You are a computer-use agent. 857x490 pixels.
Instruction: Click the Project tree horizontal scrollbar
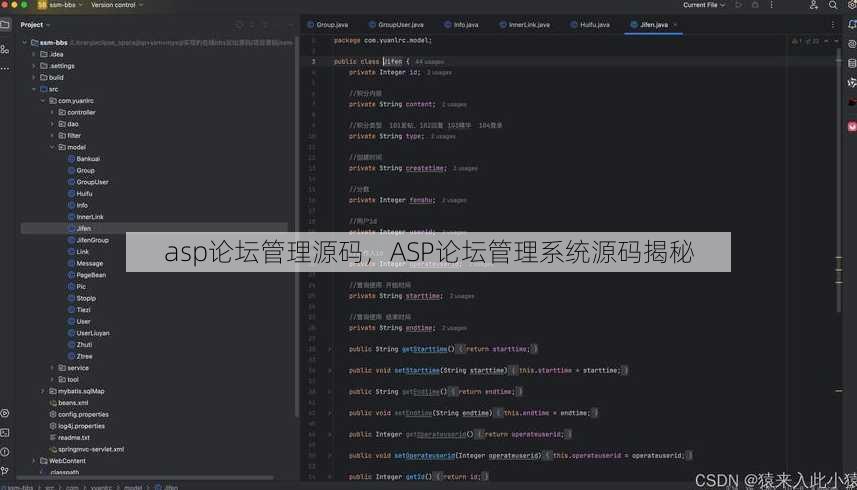tap(146, 477)
